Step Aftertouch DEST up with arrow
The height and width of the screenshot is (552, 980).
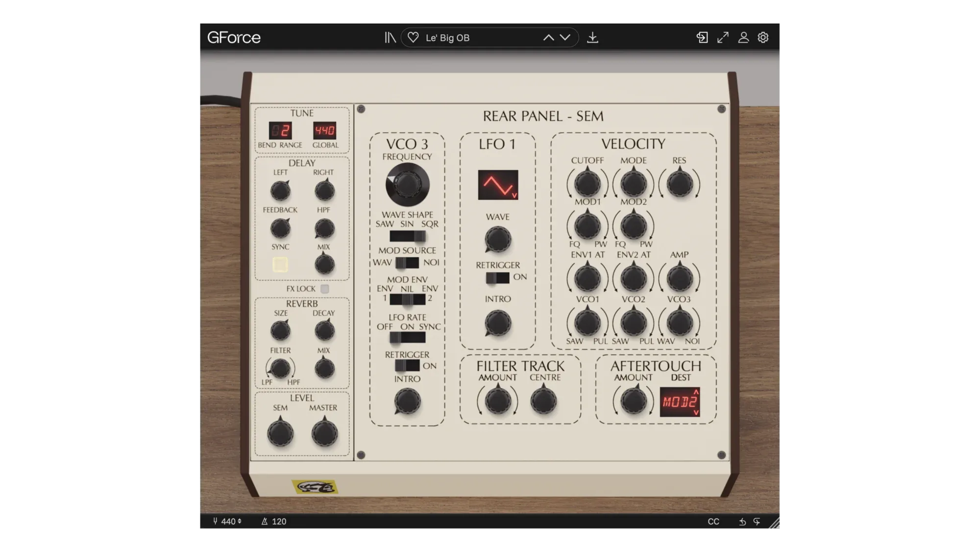click(696, 392)
